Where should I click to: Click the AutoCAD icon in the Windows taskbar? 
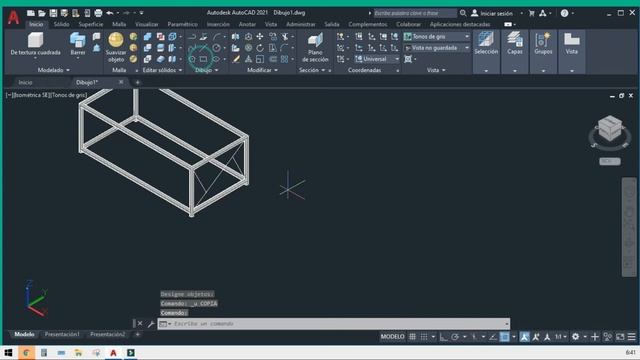point(113,352)
